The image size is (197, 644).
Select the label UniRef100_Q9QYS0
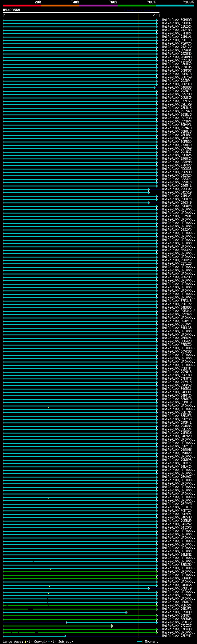tap(177, 419)
